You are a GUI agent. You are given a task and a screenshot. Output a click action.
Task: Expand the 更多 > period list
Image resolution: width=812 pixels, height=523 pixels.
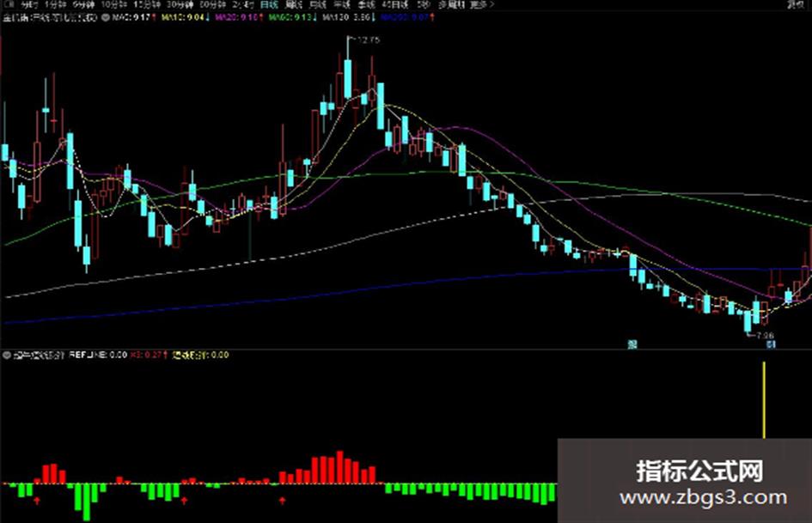(483, 4)
